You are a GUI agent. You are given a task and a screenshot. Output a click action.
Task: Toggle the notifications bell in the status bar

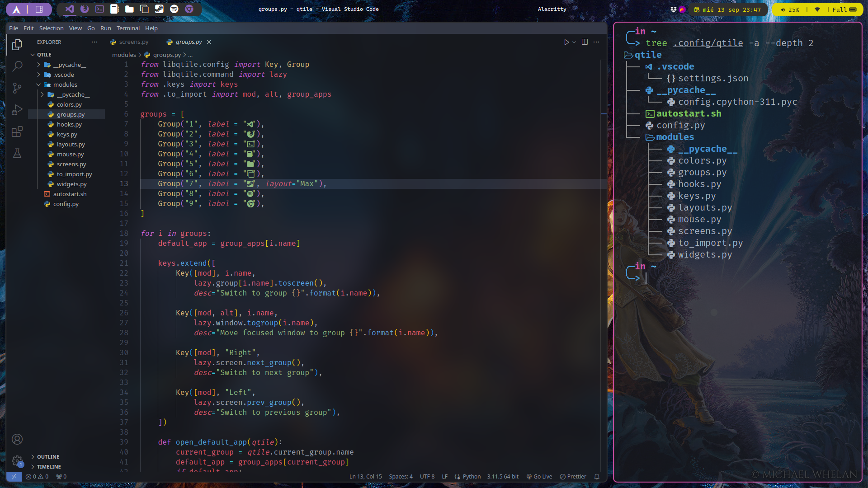pos(596,476)
